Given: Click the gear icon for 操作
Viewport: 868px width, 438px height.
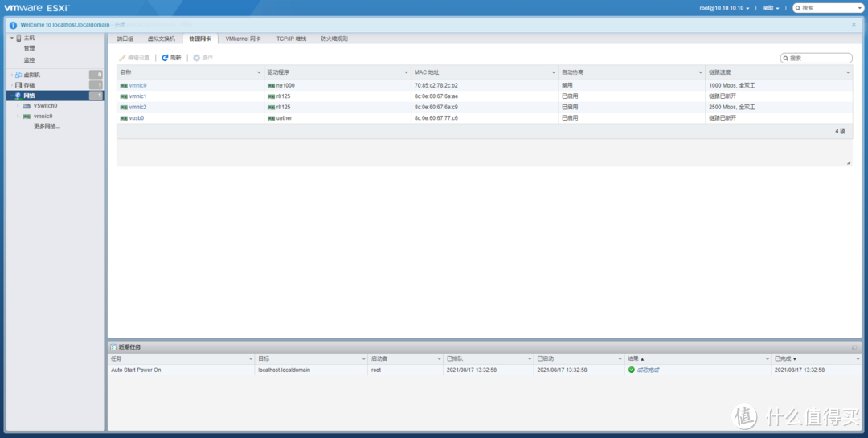Looking at the screenshot, I should [196, 58].
